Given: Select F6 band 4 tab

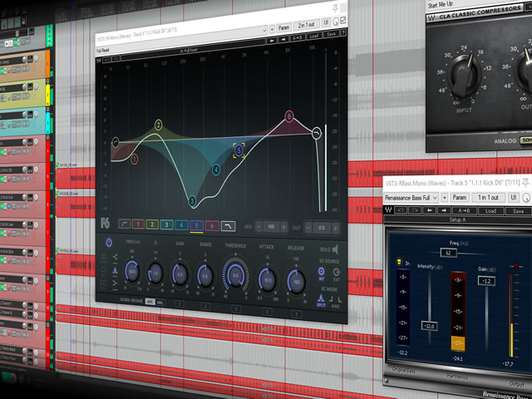Looking at the screenshot, I should tap(181, 225).
